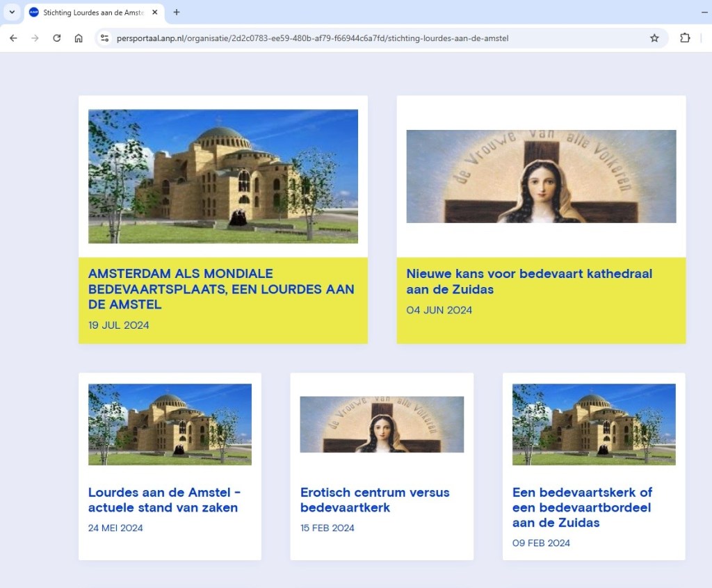Screen dimensions: 712x588
Task: Open article 'Amsterdam als mondiale bedevaartsplaats'
Action: [x=221, y=289]
